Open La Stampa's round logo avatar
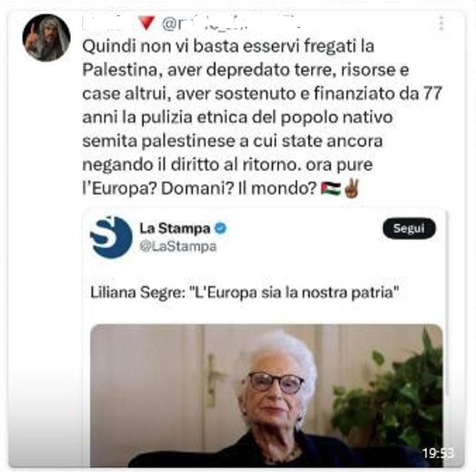476x472 pixels. [111, 237]
